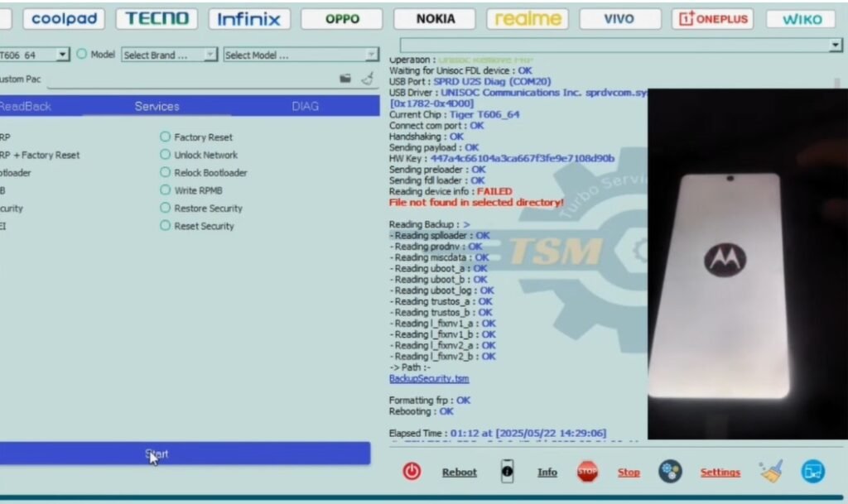Click the 'Reading prodnv : OK' line

point(436,247)
